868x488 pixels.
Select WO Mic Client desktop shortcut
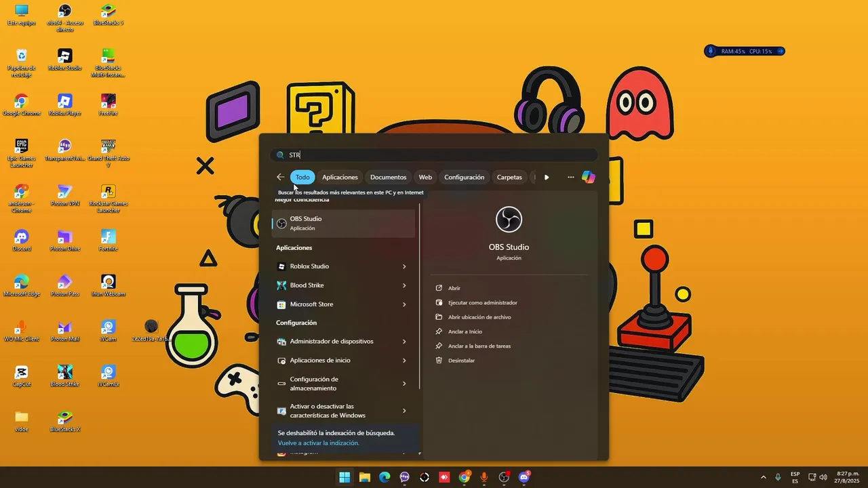[21, 331]
